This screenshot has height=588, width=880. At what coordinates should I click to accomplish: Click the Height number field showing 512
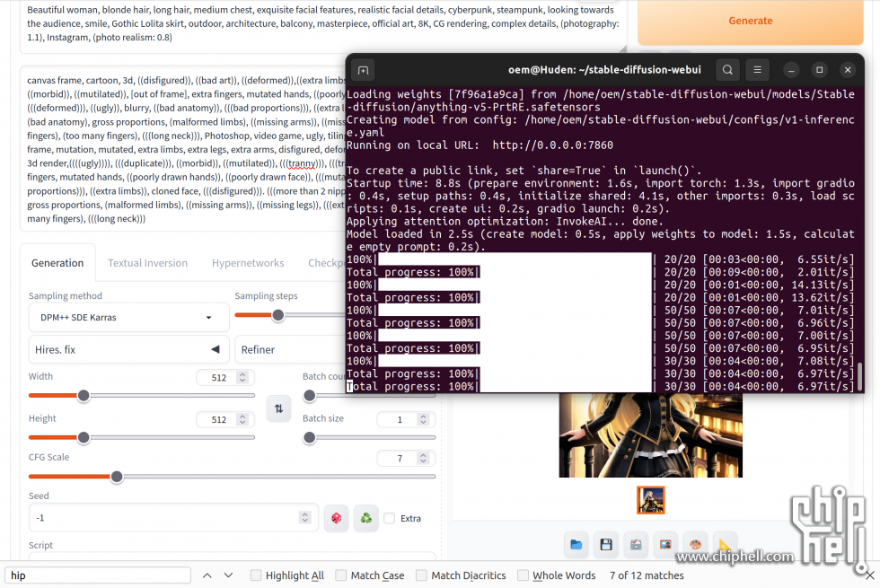(x=225, y=419)
